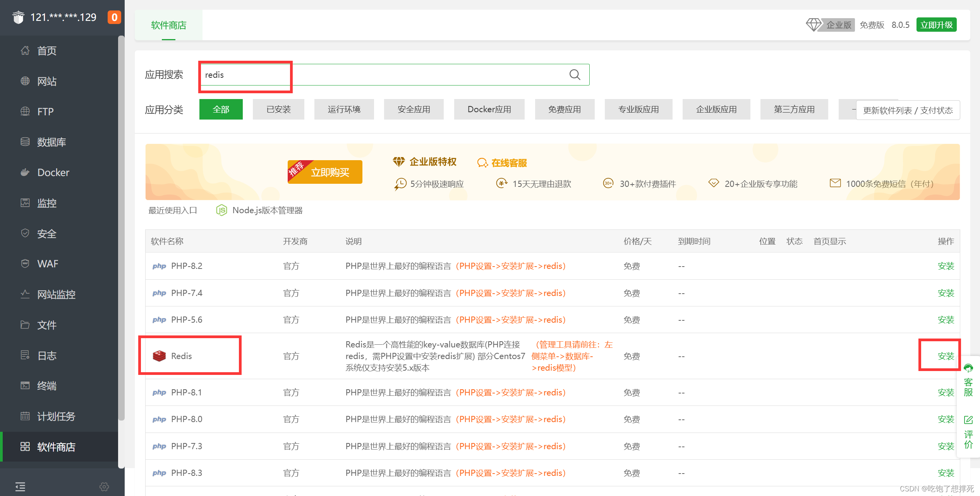
Task: Open the 客服 customer service widget
Action: pos(968,381)
